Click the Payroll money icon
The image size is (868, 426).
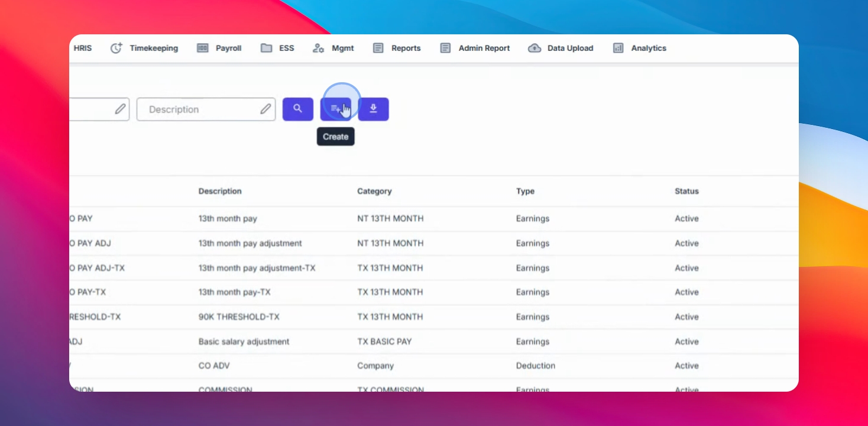203,49
